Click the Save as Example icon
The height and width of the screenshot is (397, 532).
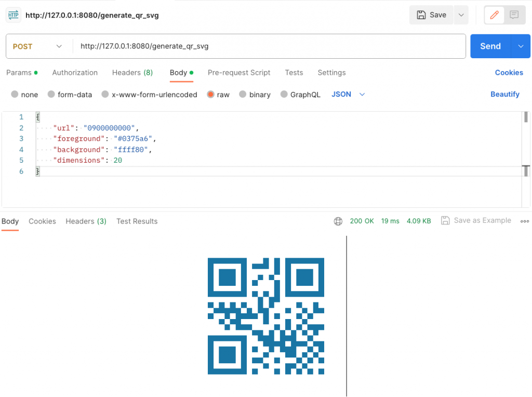click(445, 220)
